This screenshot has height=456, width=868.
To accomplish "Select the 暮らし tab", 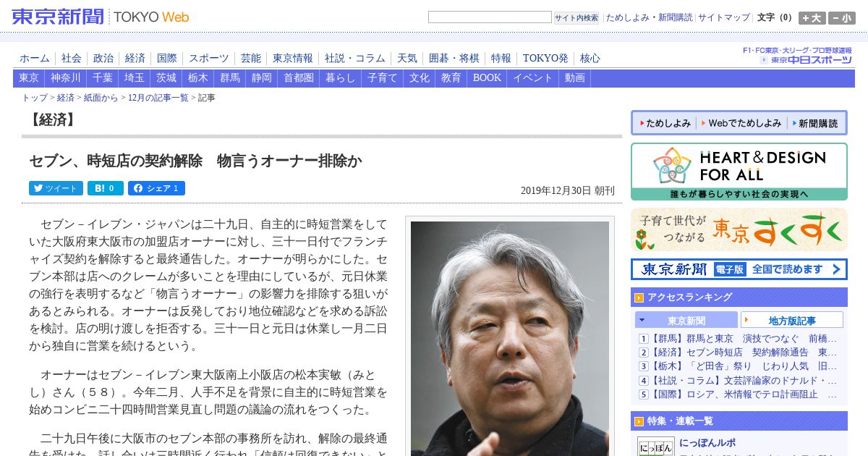I will click(341, 78).
